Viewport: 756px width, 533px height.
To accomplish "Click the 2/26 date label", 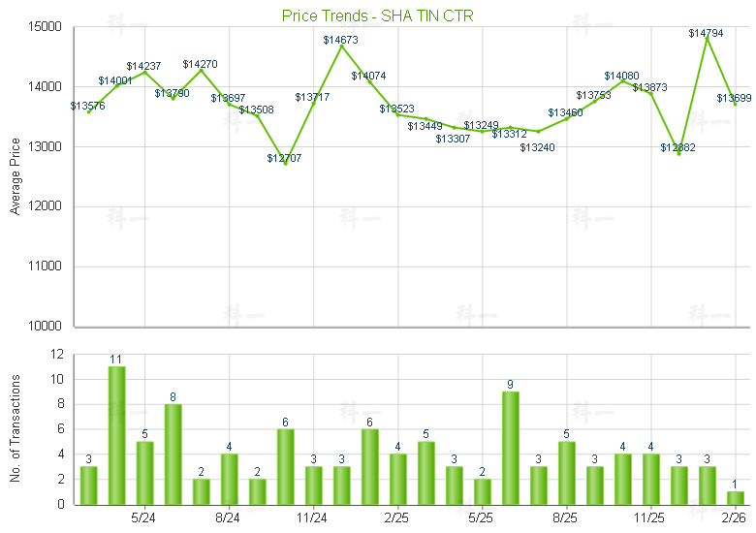I will pos(735,517).
